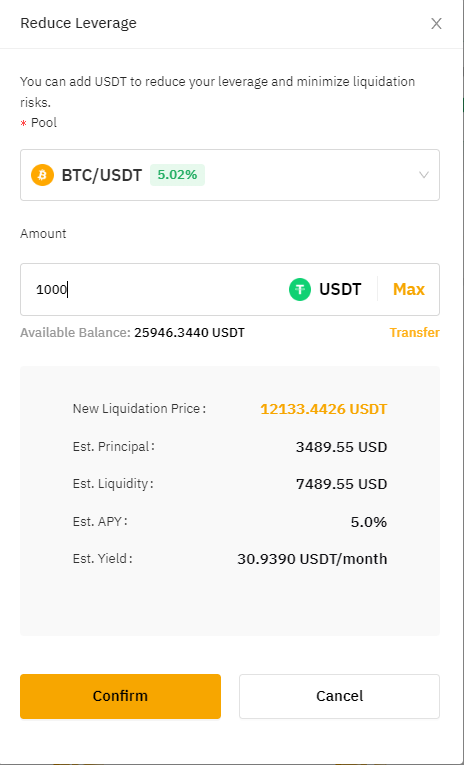Click the Est. APY percentage
This screenshot has height=765, width=464.
tap(369, 522)
